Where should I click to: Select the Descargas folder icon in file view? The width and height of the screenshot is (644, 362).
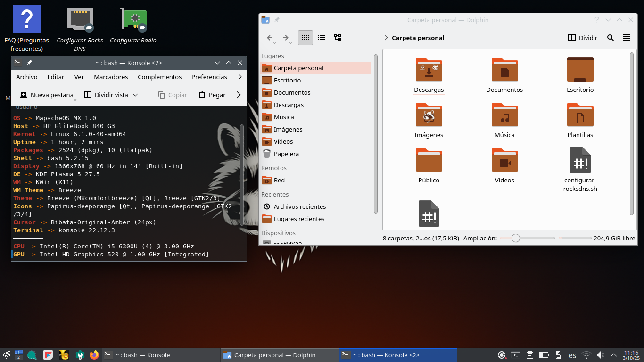[x=429, y=69]
